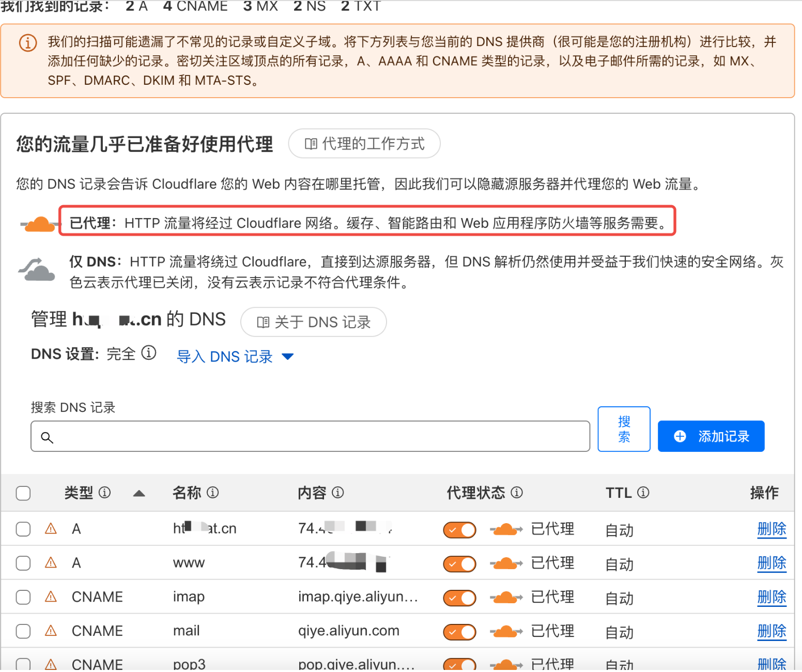Click the info icon beside 类型 column header
The height and width of the screenshot is (672, 802).
tap(105, 492)
